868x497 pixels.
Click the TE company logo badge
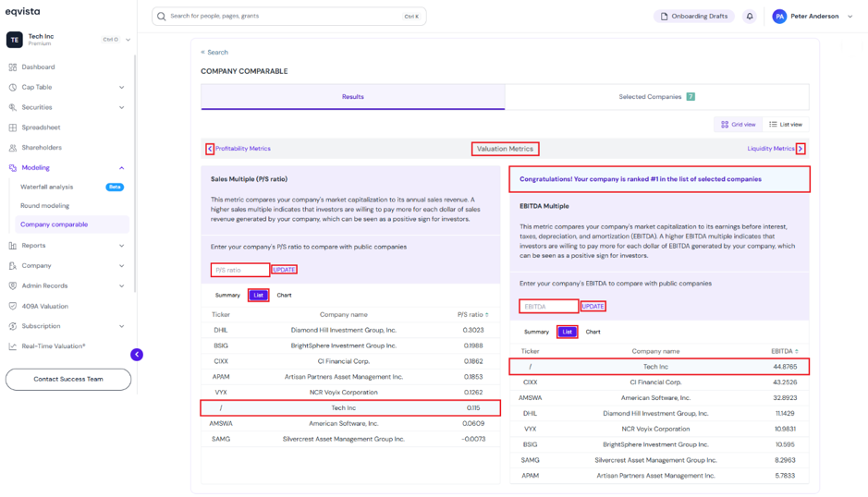coord(15,40)
